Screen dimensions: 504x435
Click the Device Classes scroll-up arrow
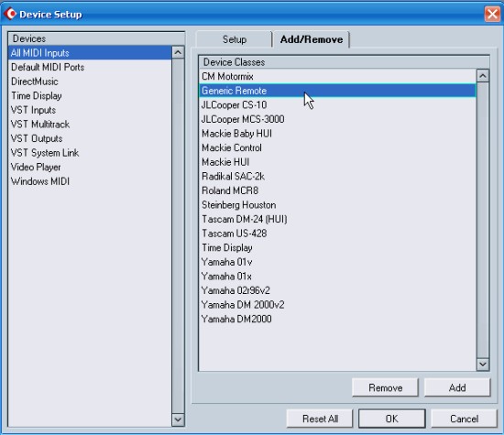482,76
